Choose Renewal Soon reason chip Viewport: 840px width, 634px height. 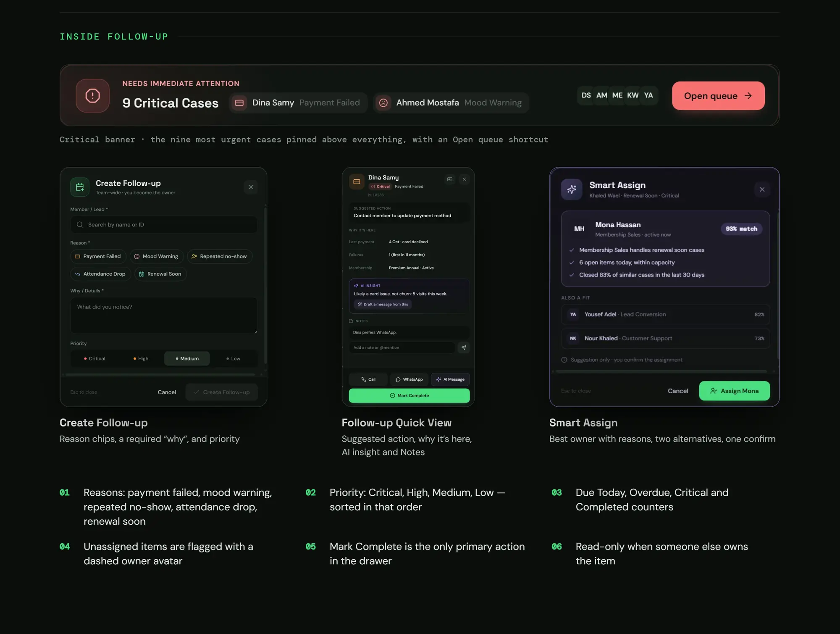(160, 274)
